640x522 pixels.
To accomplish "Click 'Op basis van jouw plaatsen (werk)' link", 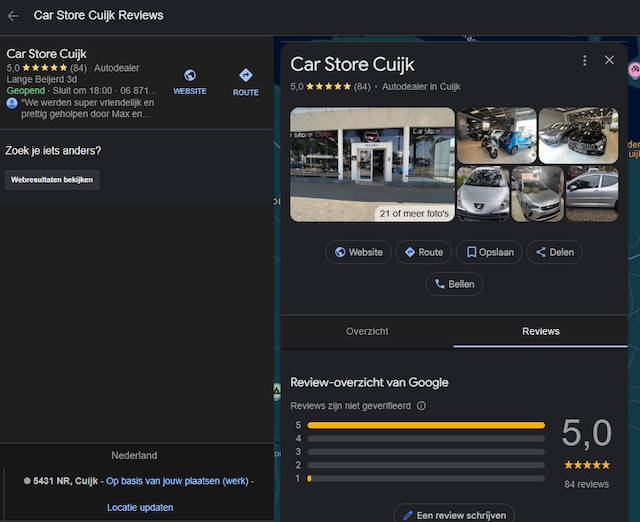I will [177, 481].
